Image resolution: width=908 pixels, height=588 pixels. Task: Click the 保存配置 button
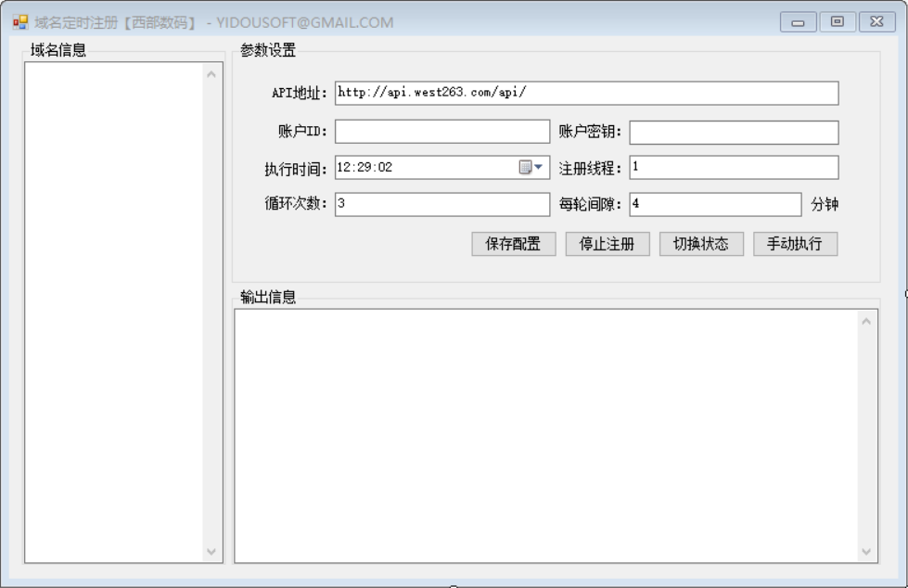point(514,244)
